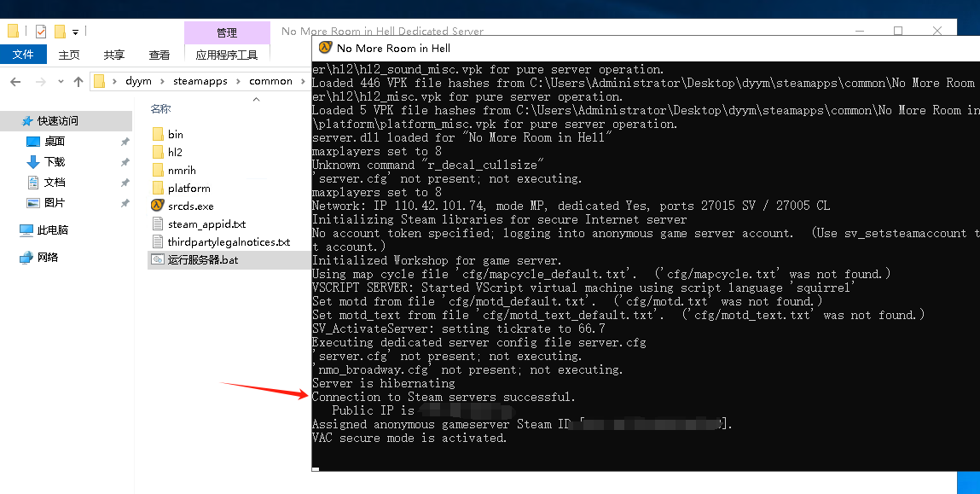
Task: Click console line starting 'Using map cycle file'
Action: point(601,274)
